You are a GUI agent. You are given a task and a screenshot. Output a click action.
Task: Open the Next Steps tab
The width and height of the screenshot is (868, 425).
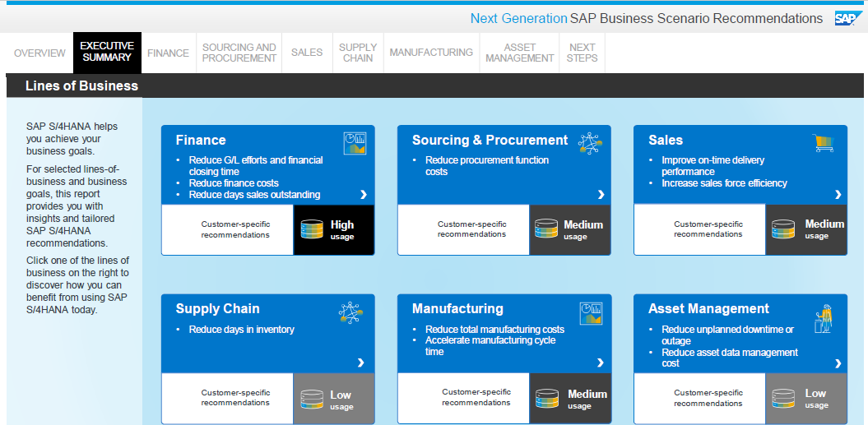[x=582, y=53]
